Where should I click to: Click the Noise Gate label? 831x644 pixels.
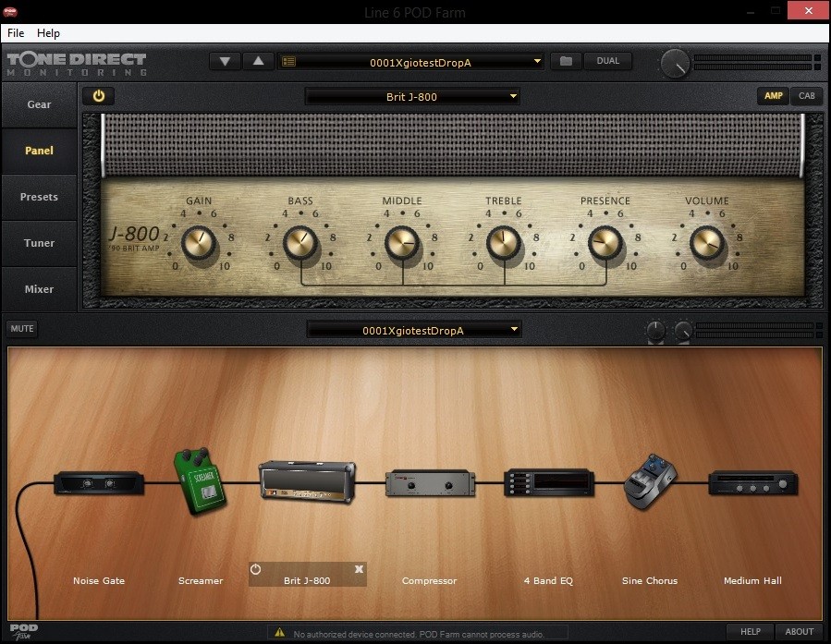point(99,580)
